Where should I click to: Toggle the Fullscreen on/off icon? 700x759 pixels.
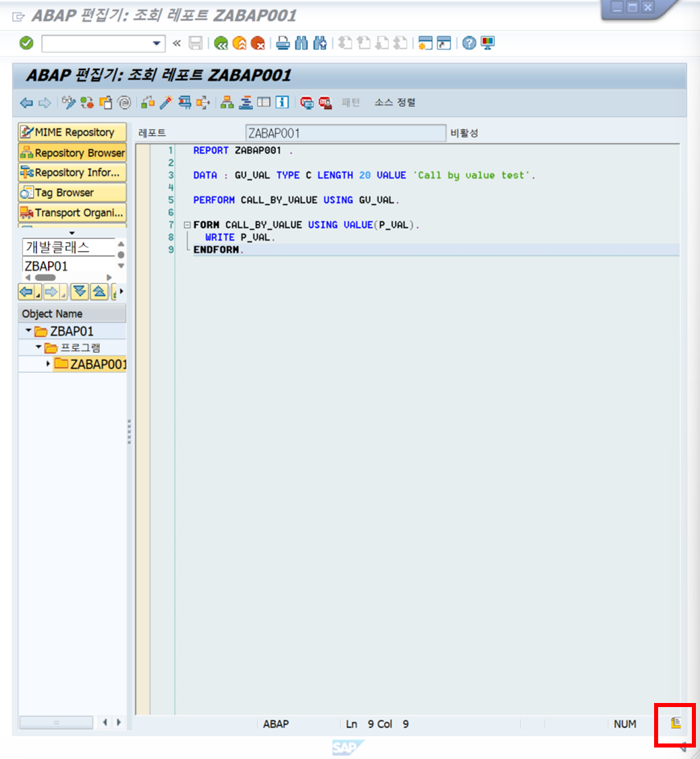(264, 102)
